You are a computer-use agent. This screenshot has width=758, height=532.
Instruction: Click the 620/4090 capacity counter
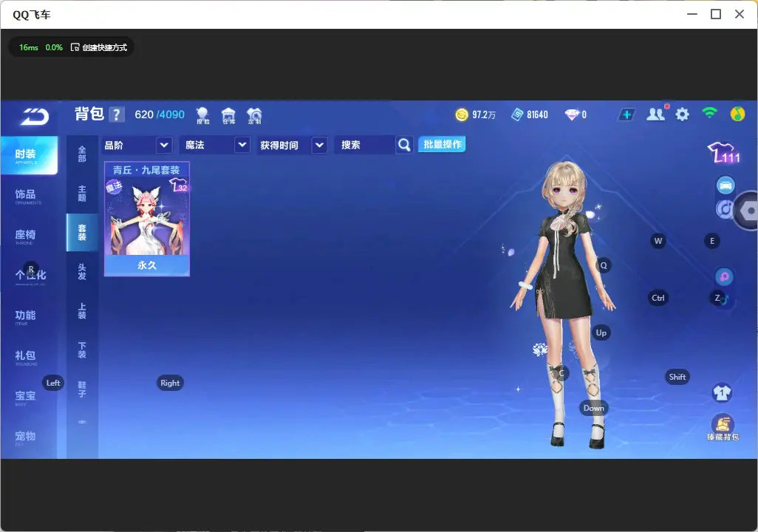[160, 115]
